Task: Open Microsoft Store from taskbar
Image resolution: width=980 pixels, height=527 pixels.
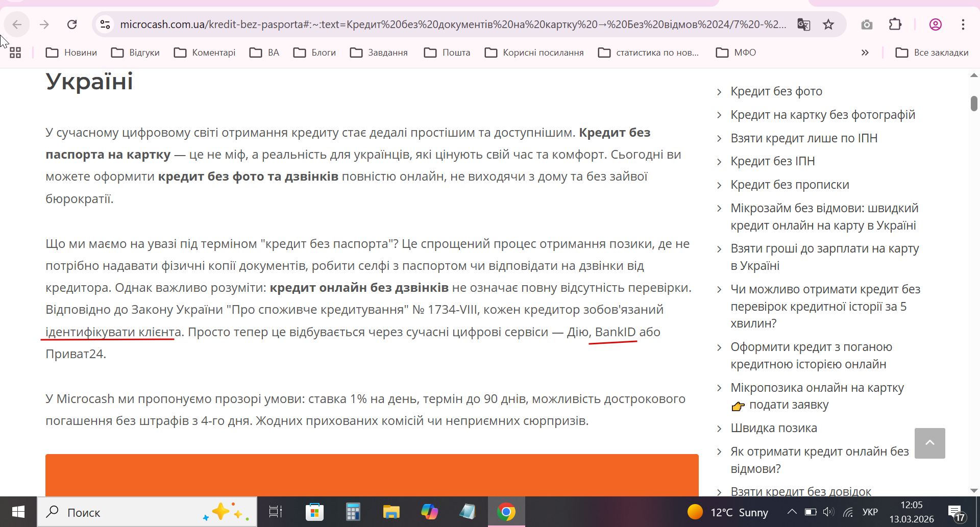Action: click(314, 512)
